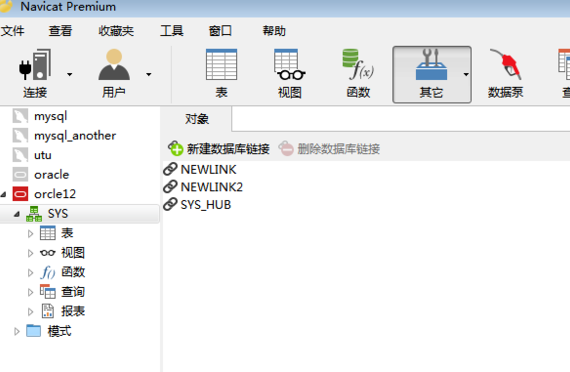Select the 视图 (View) toolbar icon
Screen dimensions: 570x372
pos(289,65)
